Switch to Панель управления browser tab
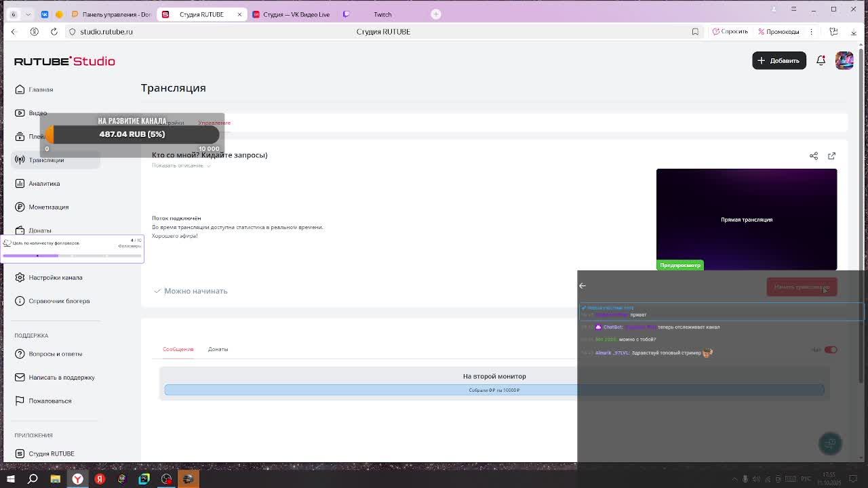Viewport: 868px width, 488px height. pyautogui.click(x=111, y=14)
